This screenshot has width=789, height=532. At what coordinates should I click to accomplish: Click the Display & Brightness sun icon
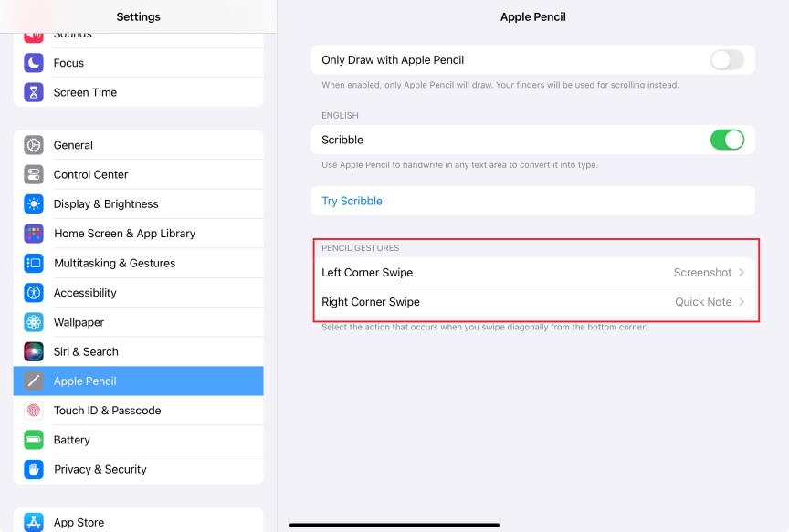tap(34, 203)
